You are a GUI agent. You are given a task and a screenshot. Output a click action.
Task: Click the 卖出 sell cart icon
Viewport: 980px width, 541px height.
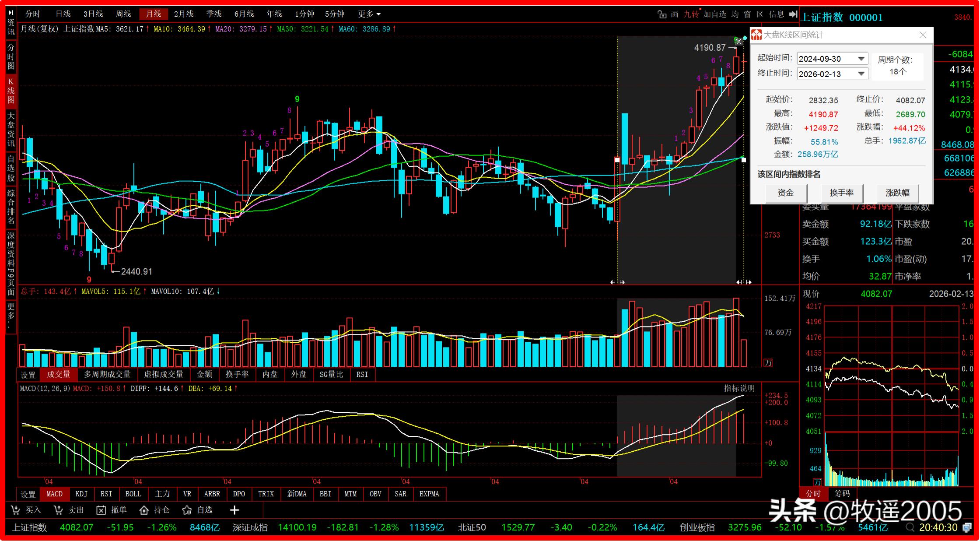[58, 510]
